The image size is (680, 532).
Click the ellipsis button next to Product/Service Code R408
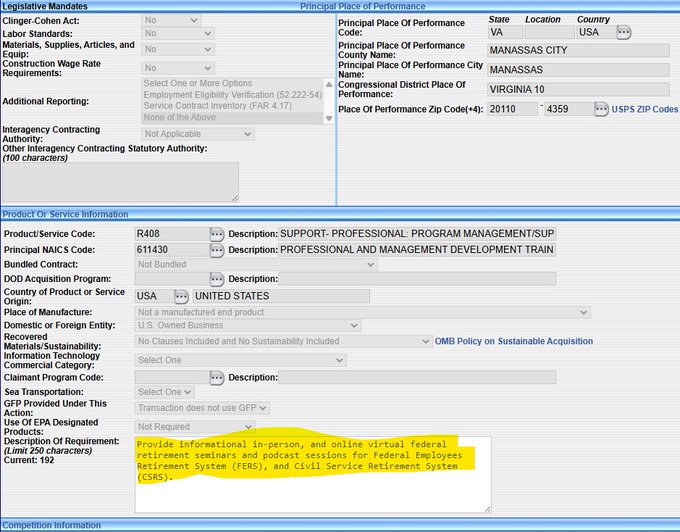pos(217,233)
